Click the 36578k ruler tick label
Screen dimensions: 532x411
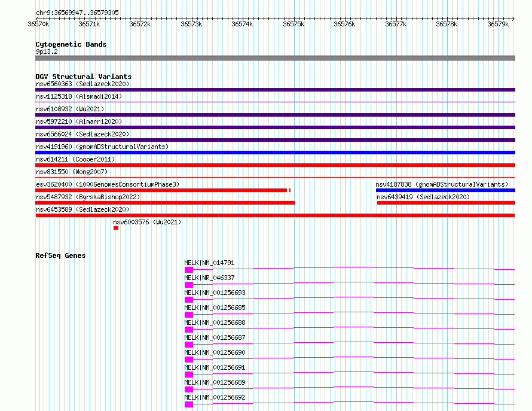coord(447,24)
